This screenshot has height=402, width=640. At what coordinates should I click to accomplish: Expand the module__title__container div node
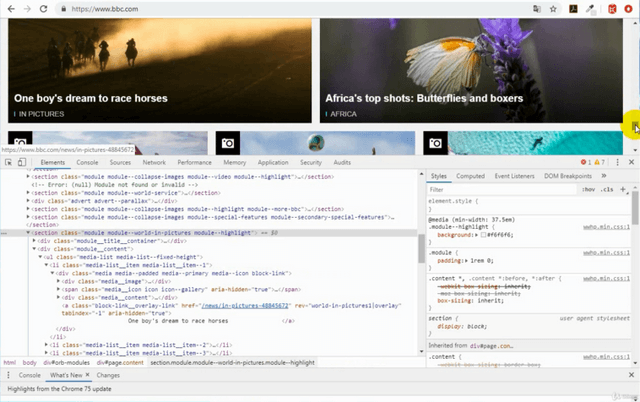point(35,241)
